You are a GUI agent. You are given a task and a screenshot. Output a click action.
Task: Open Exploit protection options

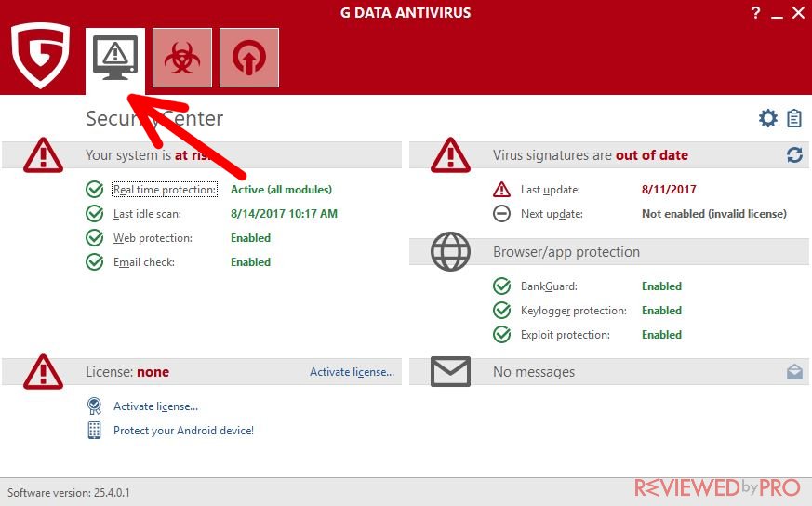tap(566, 335)
